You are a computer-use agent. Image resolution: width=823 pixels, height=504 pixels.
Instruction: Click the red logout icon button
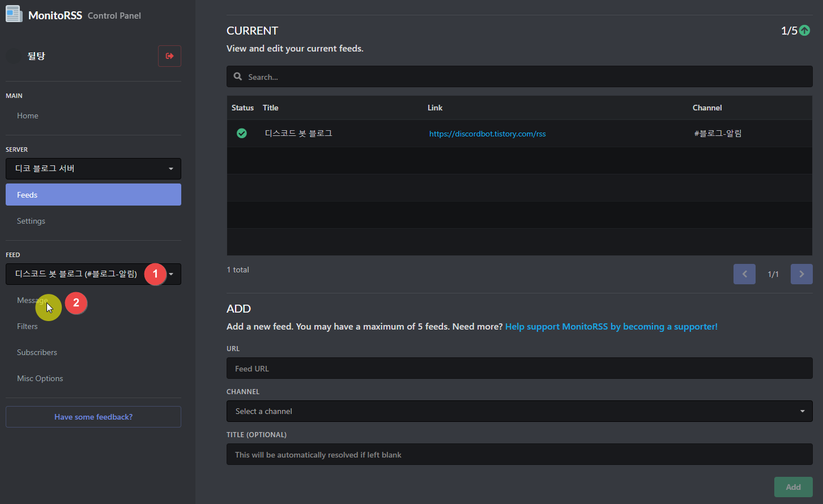tap(169, 56)
